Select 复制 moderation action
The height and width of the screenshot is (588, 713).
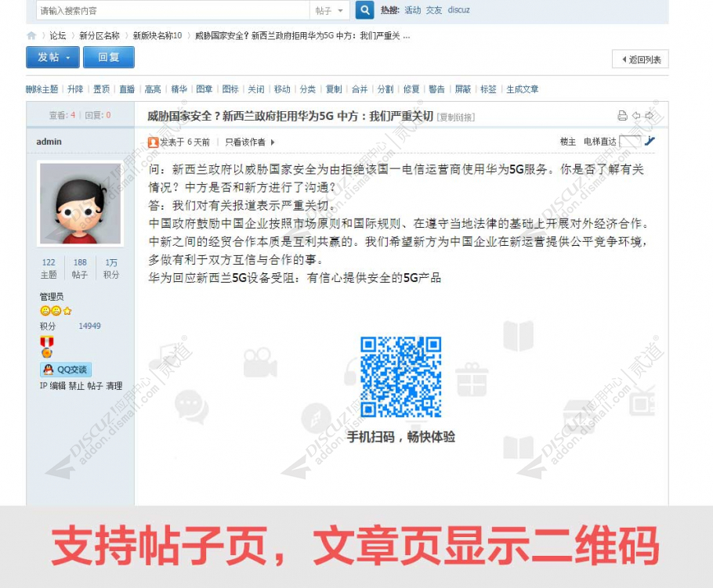(334, 89)
